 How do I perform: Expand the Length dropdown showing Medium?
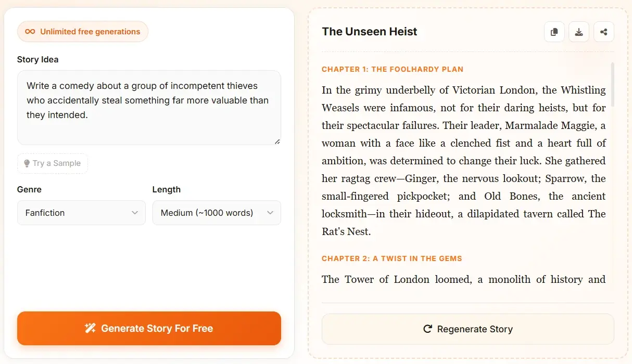pyautogui.click(x=217, y=213)
